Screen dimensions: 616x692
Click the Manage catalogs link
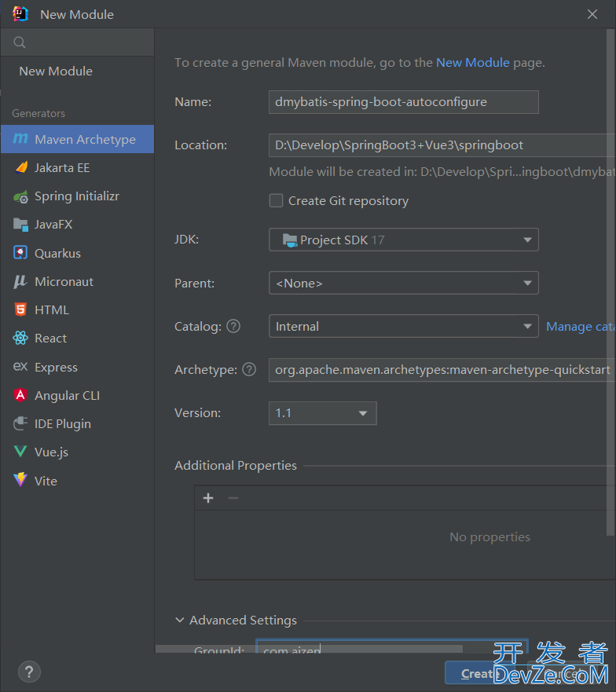[x=581, y=327]
